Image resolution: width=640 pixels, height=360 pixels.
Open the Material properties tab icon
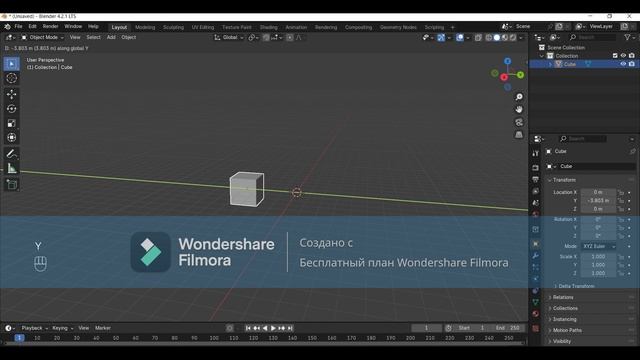(536, 314)
